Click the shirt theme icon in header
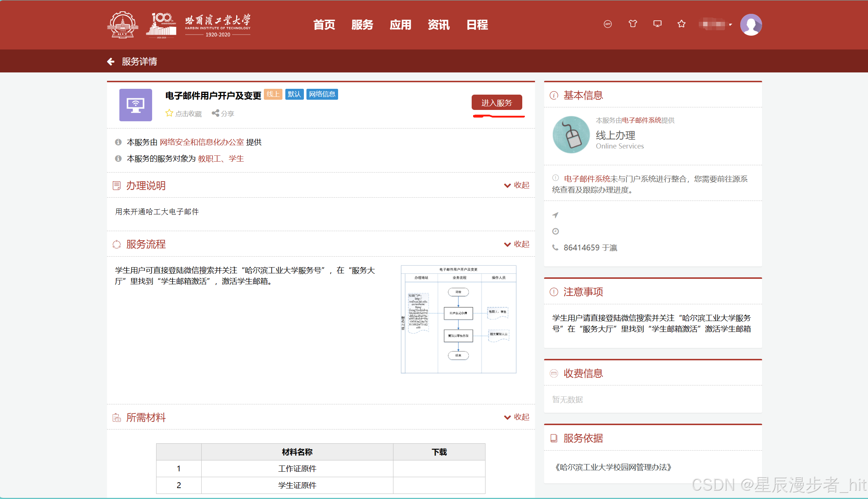868x499 pixels. (x=633, y=24)
